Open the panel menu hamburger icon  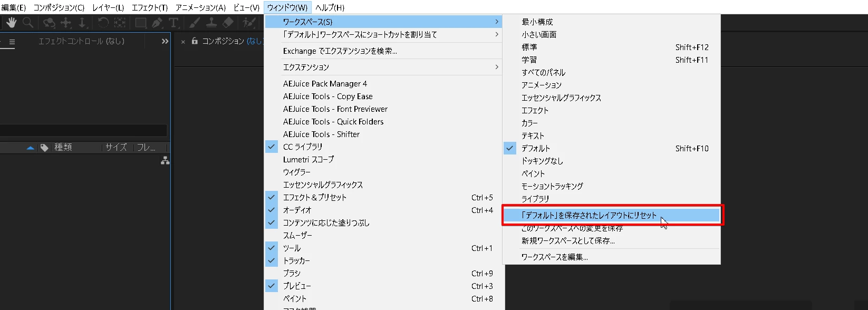[12, 42]
